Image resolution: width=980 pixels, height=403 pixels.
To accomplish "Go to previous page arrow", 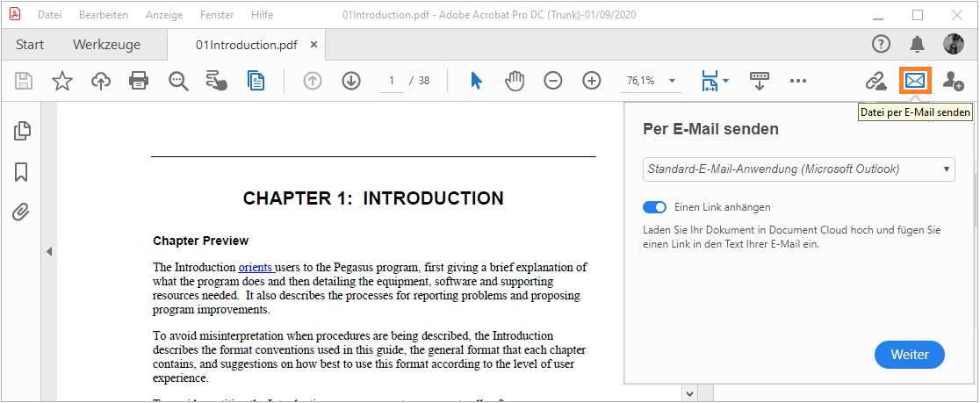I will [313, 82].
